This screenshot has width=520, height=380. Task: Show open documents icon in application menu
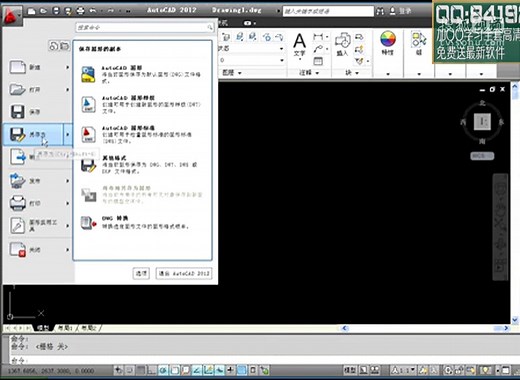pos(65,46)
